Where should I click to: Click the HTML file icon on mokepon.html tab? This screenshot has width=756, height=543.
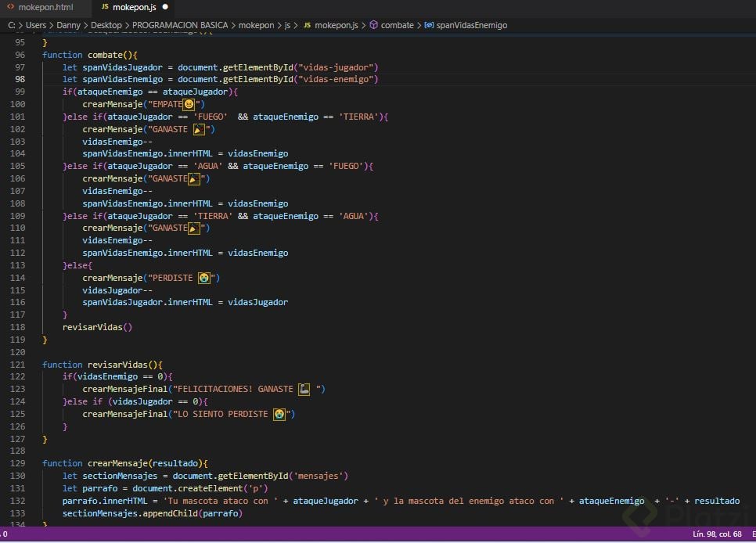pyautogui.click(x=11, y=7)
